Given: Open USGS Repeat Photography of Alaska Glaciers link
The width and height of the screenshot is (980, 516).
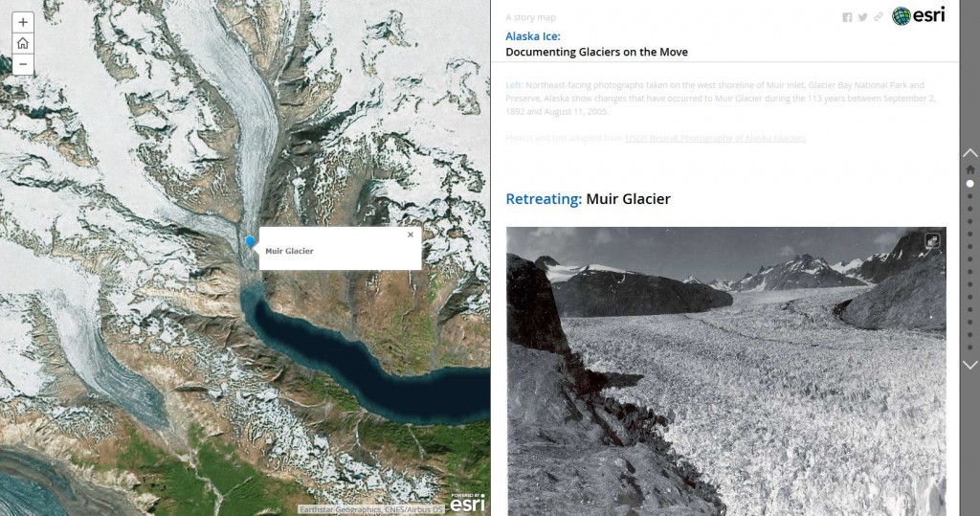Looking at the screenshot, I should (715, 138).
